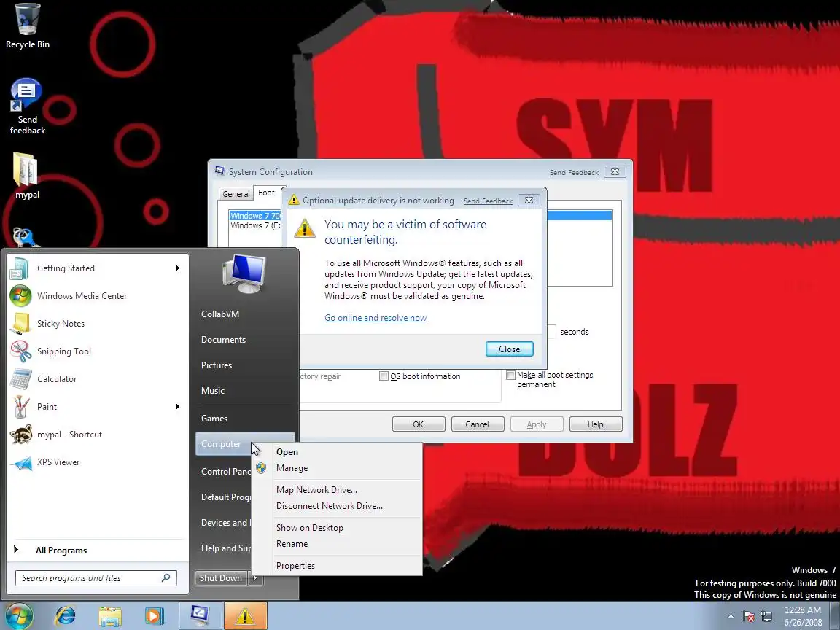840x630 pixels.
Task: Open the mypal - Shortcut raccoon icon
Action: click(x=20, y=435)
